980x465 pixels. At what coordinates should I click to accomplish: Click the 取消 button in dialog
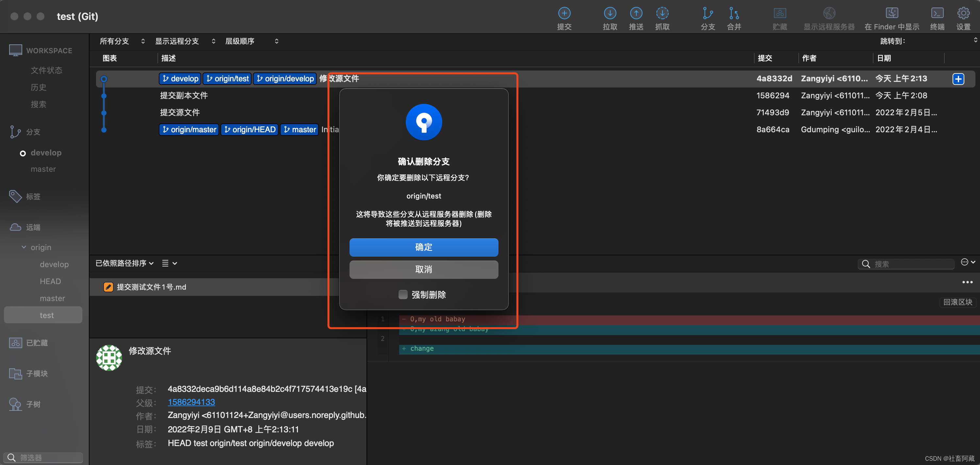coord(423,270)
